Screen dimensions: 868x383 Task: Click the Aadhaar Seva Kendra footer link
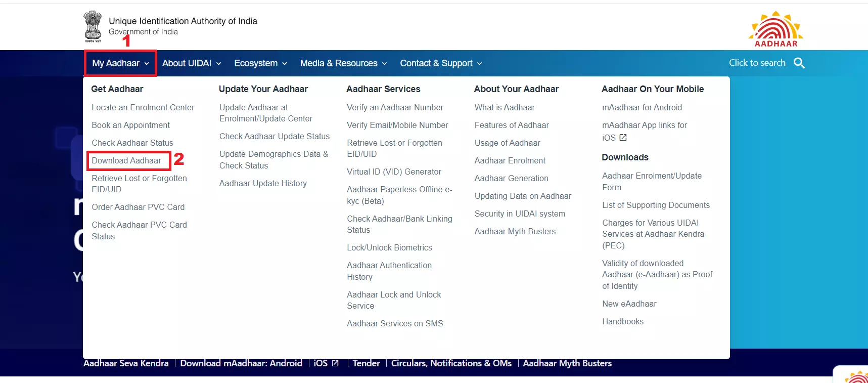pyautogui.click(x=126, y=363)
